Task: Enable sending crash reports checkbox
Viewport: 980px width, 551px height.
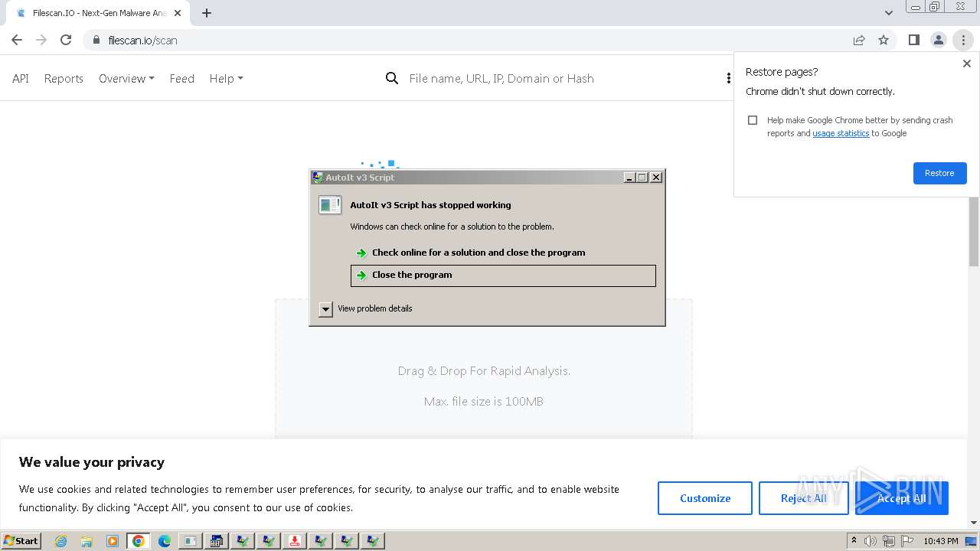Action: pyautogui.click(x=753, y=120)
